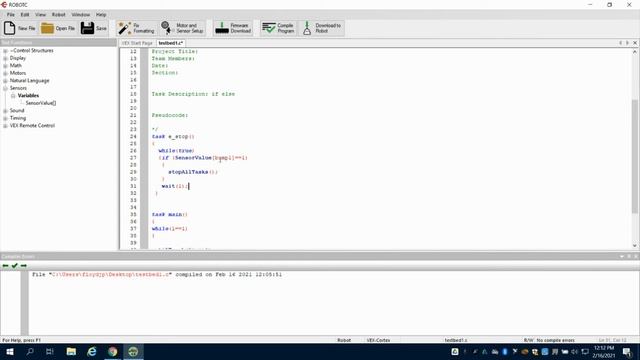The image size is (640, 360).
Task: Open the Windows notification center
Action: pos(627,351)
